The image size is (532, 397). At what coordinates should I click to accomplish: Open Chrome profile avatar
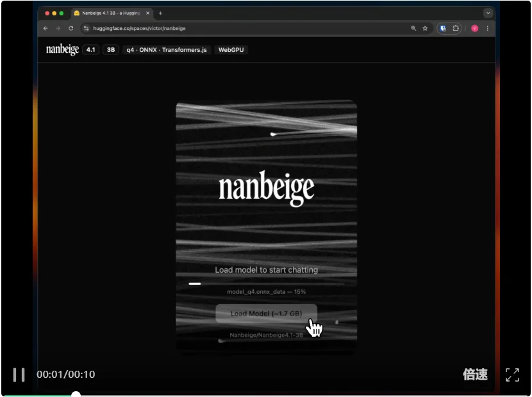[475, 28]
